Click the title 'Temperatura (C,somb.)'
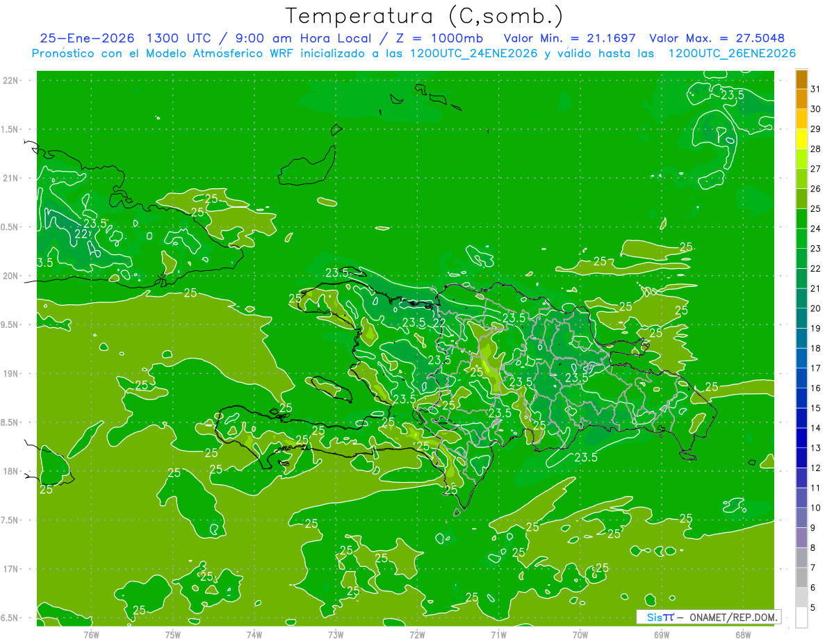This screenshot has height=644, width=834. point(425,17)
